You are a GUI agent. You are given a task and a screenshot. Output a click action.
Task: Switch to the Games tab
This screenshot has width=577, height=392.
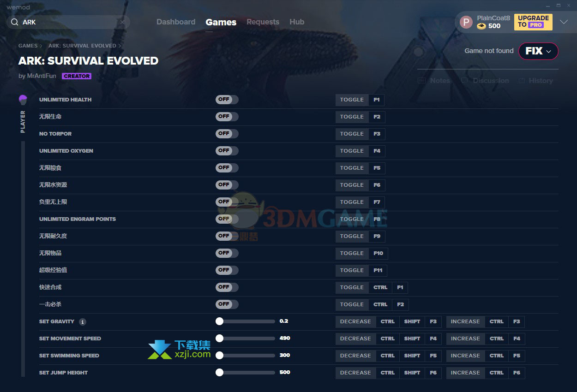tap(221, 22)
